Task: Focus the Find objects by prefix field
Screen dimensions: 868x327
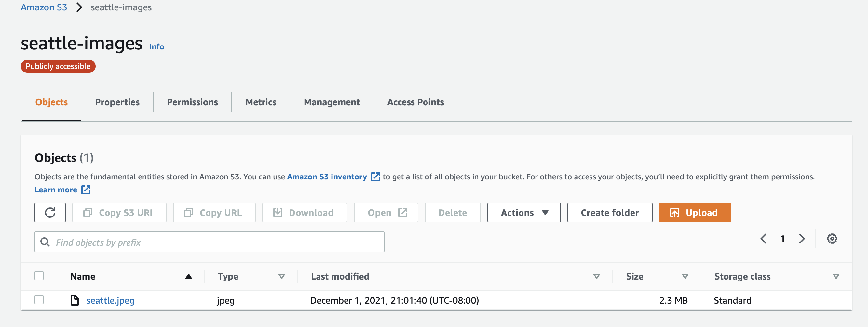Action: point(216,242)
